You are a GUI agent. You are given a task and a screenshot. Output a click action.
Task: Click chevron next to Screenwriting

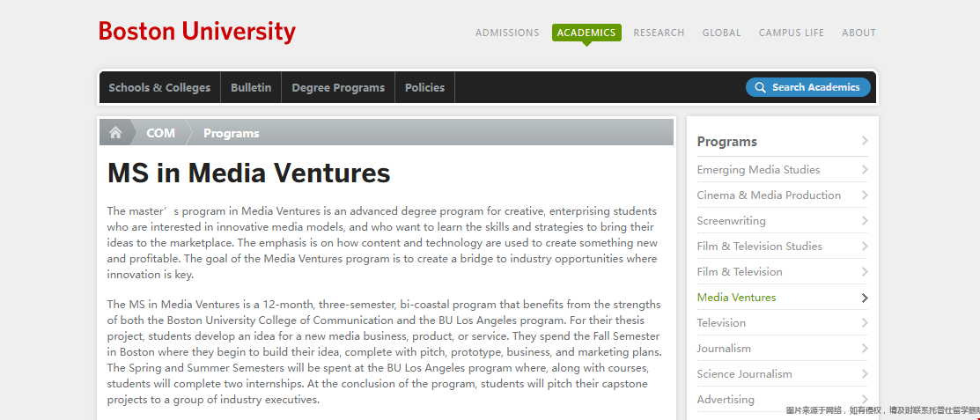pos(865,221)
